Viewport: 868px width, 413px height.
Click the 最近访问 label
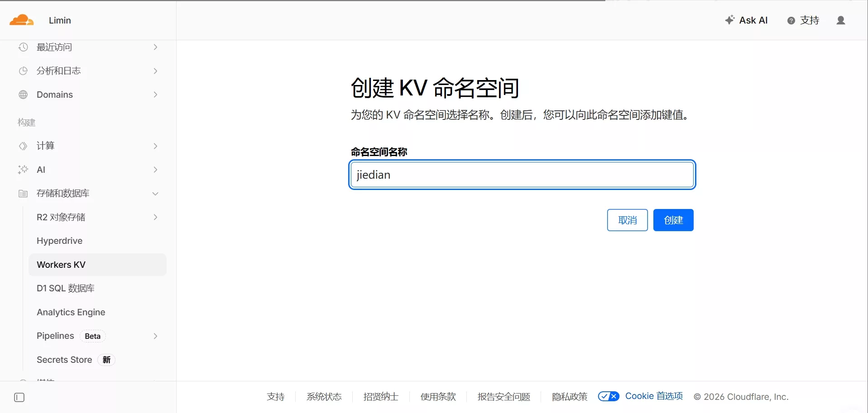(x=54, y=47)
